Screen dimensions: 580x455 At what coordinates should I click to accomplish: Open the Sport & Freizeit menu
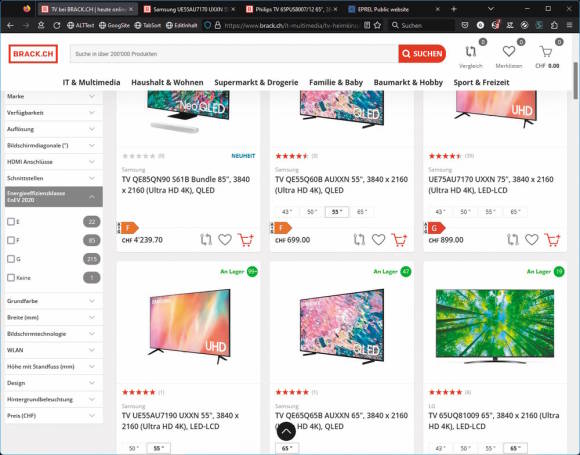481,82
